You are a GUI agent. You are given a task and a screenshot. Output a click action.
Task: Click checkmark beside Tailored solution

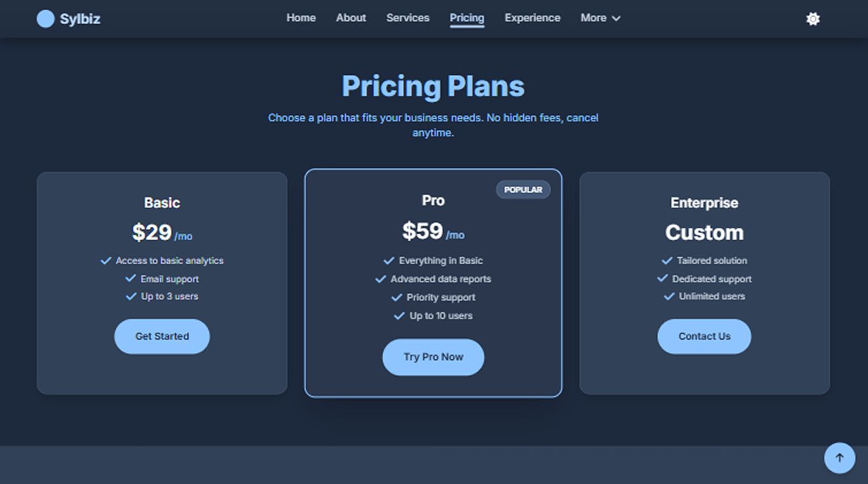(667, 260)
